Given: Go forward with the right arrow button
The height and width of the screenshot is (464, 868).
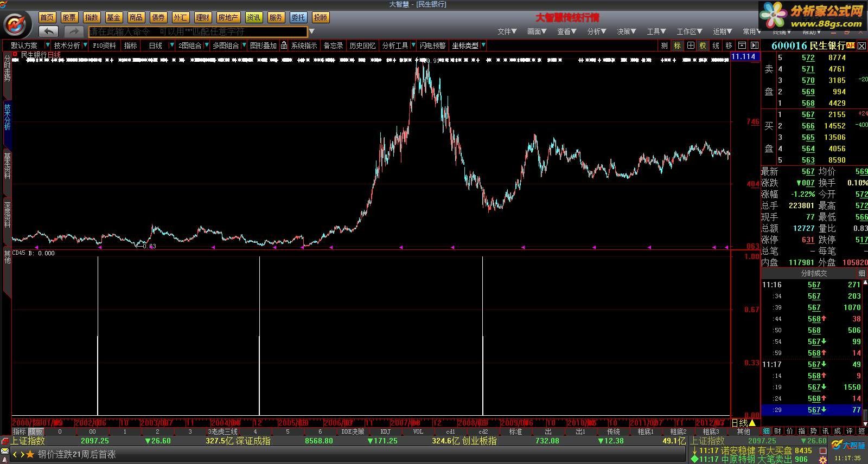Looking at the screenshot, I should coord(74,31).
